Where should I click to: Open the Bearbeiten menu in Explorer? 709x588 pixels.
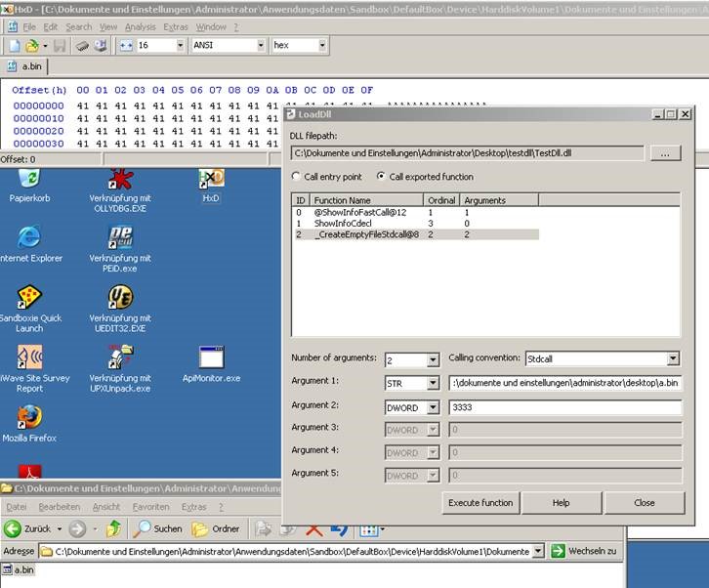pos(60,507)
